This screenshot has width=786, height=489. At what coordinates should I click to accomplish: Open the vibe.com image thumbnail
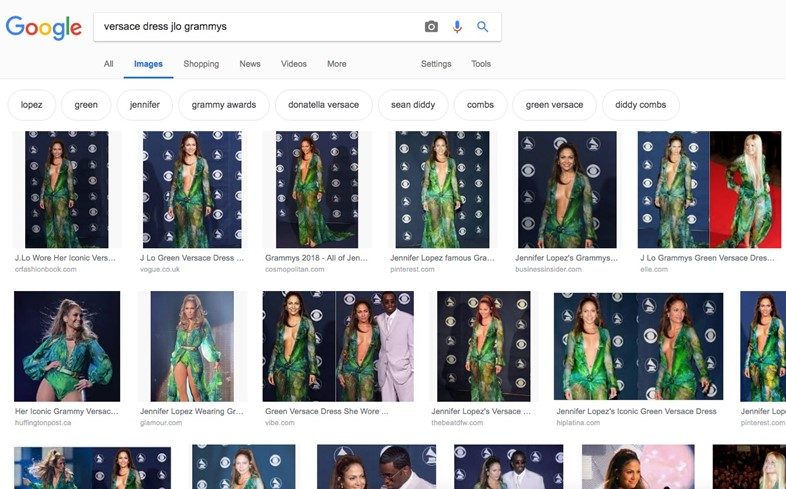coord(338,346)
